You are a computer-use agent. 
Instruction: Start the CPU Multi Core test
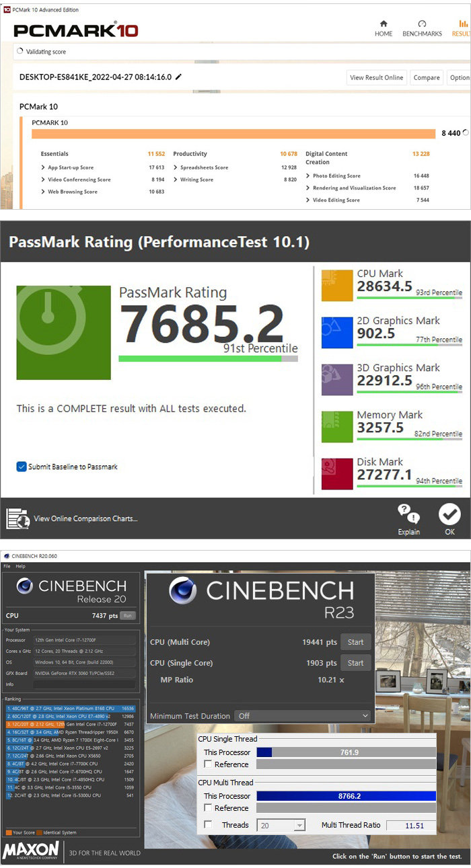tap(355, 642)
